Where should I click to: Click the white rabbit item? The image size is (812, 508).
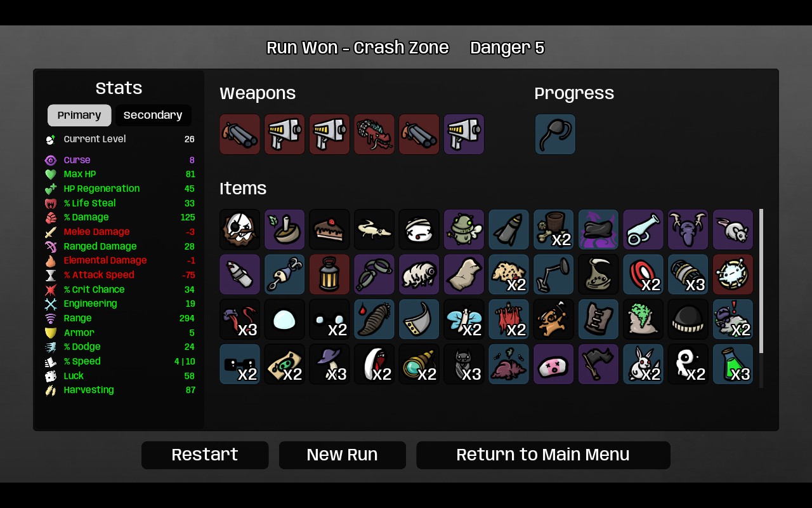click(643, 364)
